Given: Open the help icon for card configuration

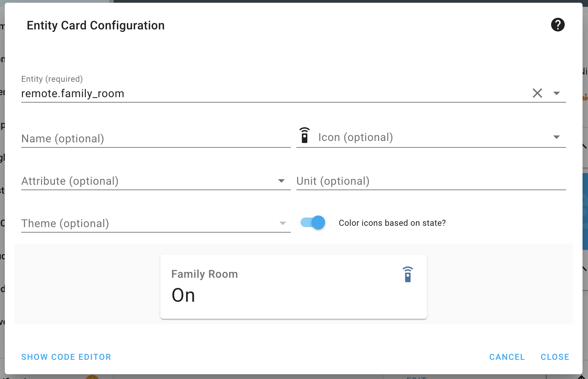Looking at the screenshot, I should [558, 25].
